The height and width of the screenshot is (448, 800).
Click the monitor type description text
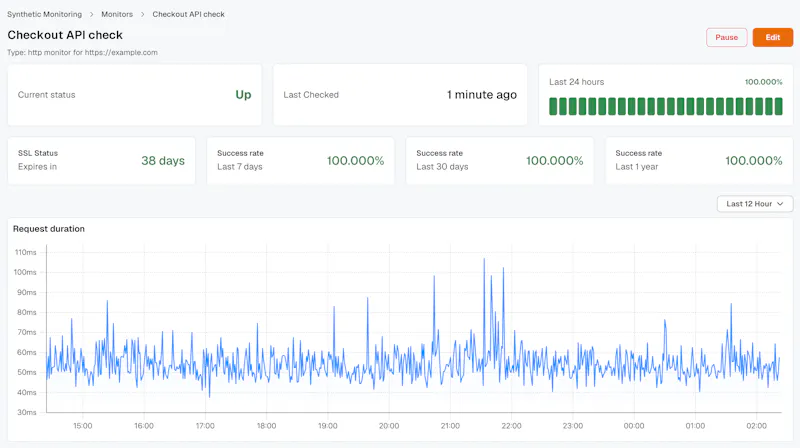(x=82, y=52)
